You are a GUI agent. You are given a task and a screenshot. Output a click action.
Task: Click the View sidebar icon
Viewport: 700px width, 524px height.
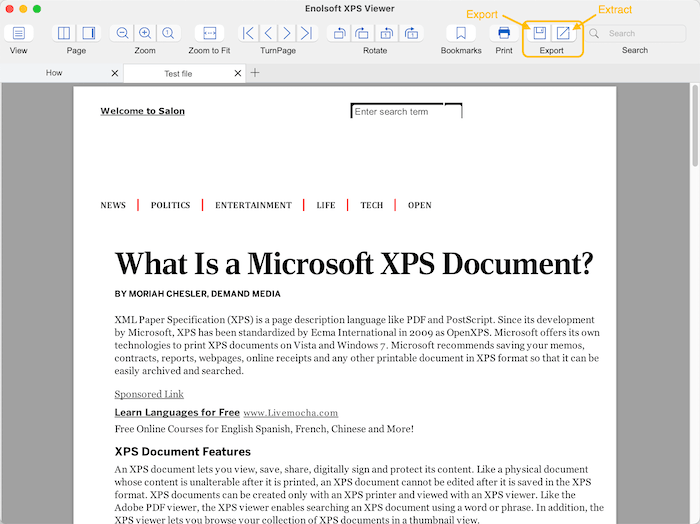pyautogui.click(x=18, y=33)
